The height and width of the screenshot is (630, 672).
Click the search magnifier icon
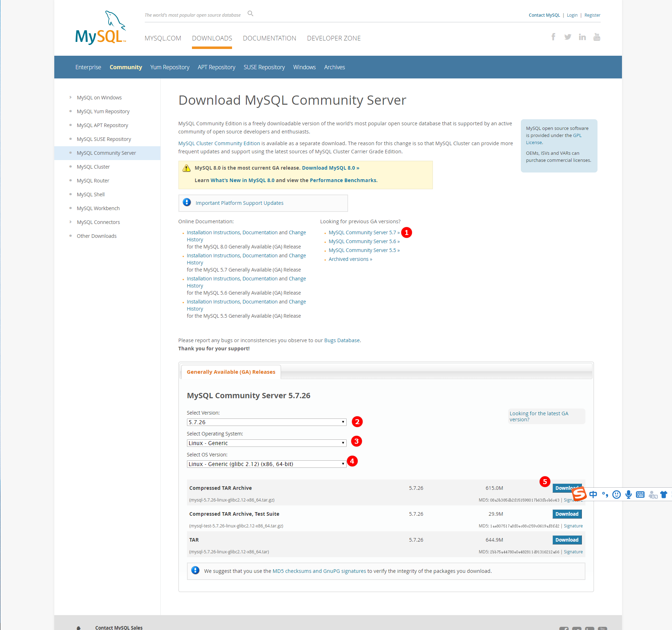(x=250, y=13)
